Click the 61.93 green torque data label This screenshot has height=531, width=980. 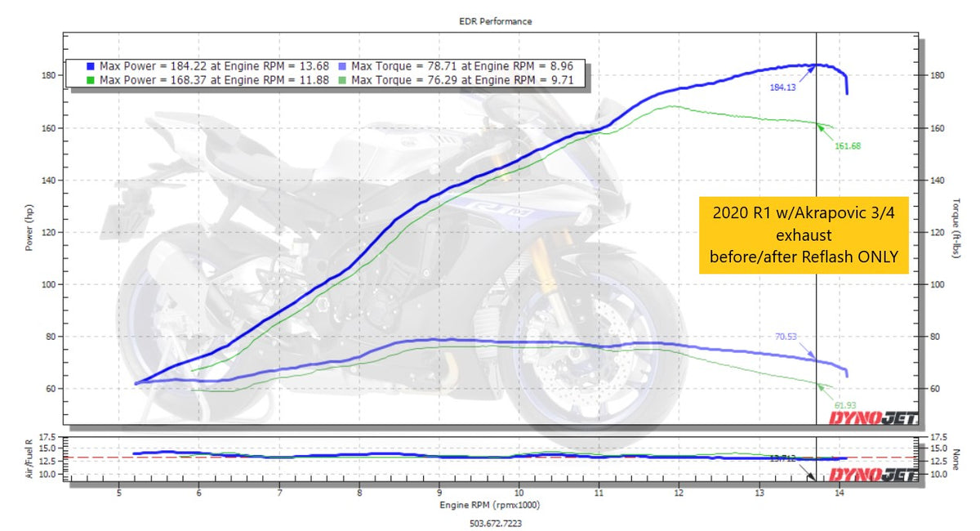pos(847,405)
